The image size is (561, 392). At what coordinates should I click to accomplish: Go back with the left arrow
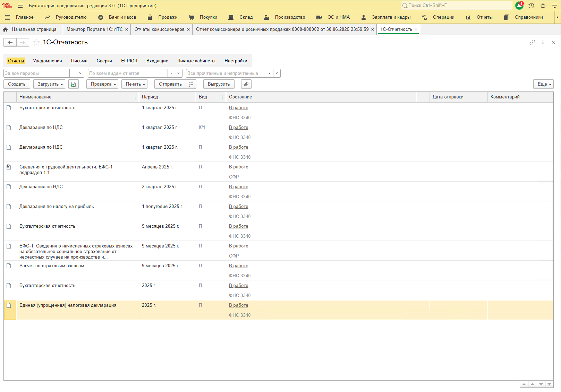pyautogui.click(x=10, y=42)
